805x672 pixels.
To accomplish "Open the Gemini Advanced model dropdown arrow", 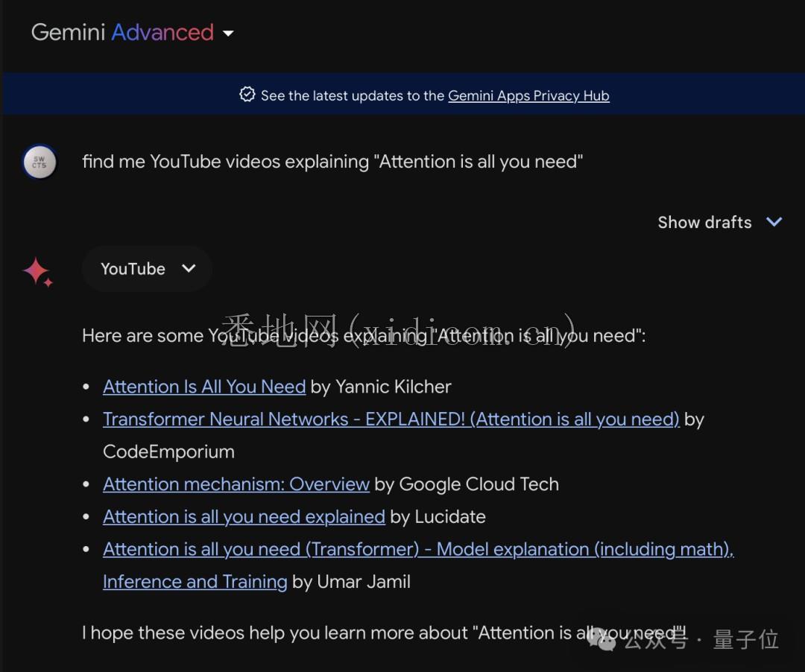I will [228, 34].
